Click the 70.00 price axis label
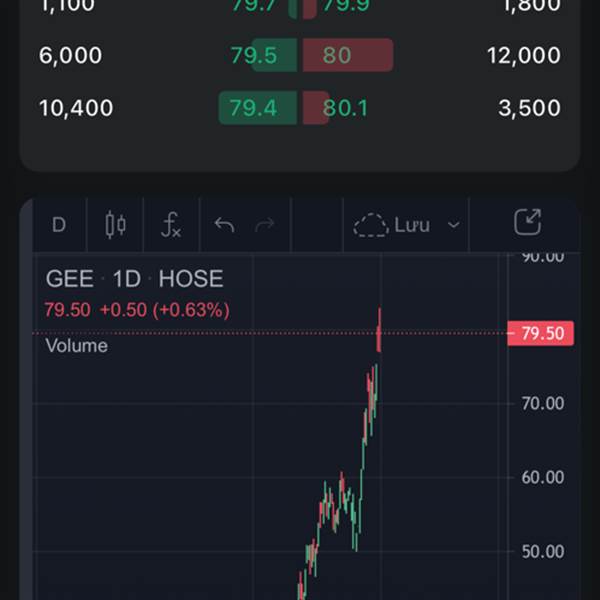600x600 pixels. pos(543,403)
